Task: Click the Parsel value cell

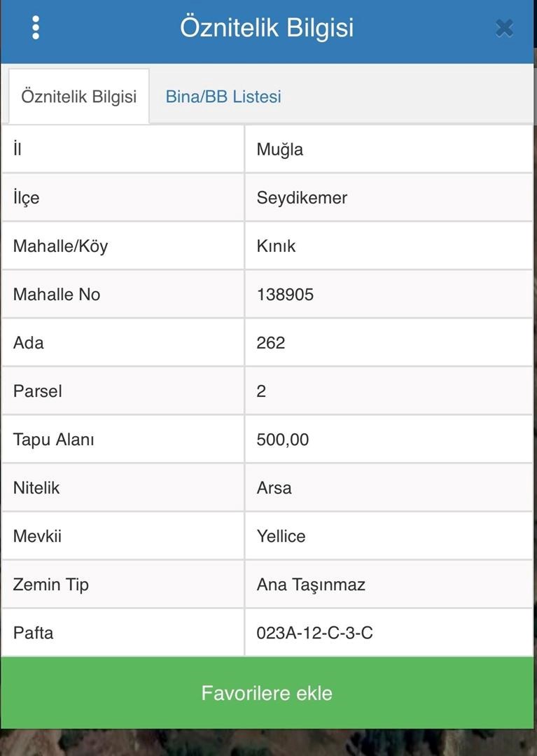Action: [389, 391]
